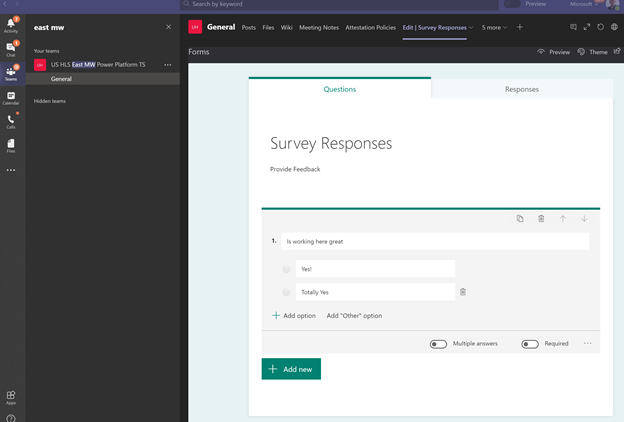
Task: Open the Apps store icon
Action: pos(11,397)
